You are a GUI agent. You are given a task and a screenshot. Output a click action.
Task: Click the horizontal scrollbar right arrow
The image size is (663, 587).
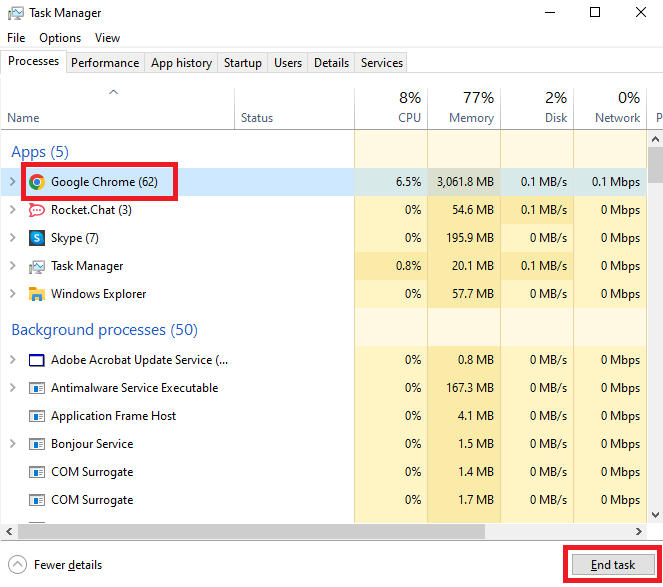pyautogui.click(x=638, y=531)
